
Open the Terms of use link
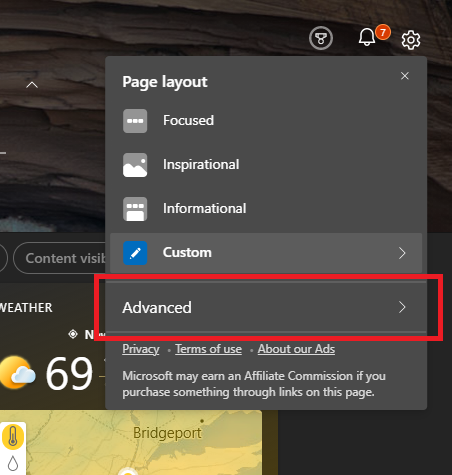[x=209, y=349]
